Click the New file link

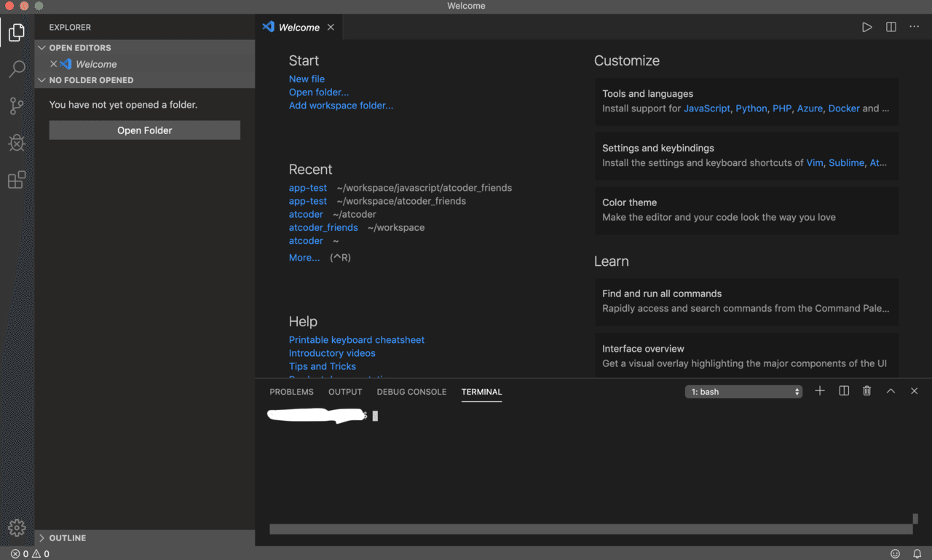(x=307, y=79)
